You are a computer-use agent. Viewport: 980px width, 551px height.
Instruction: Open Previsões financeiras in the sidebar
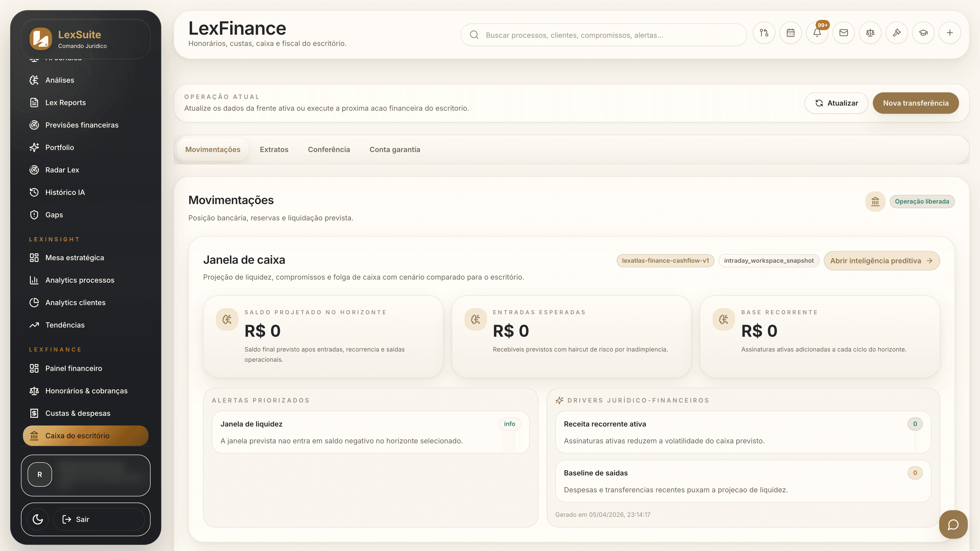click(x=82, y=125)
